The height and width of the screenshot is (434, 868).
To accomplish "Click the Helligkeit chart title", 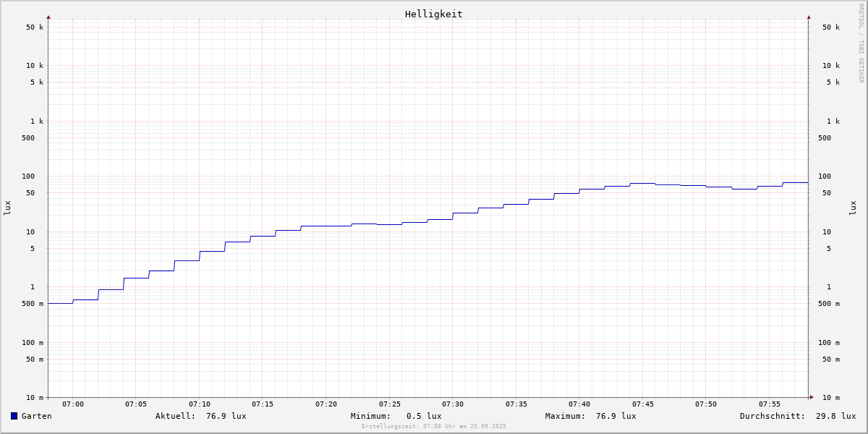I will tap(433, 14).
